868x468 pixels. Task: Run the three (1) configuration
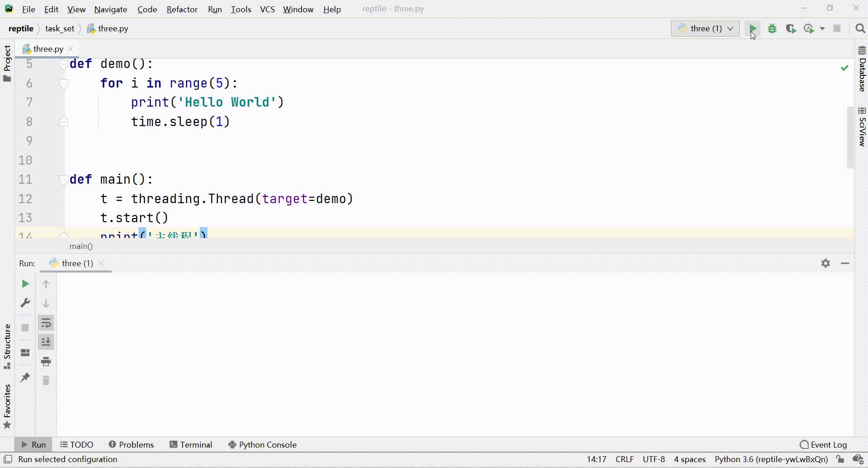(x=752, y=29)
